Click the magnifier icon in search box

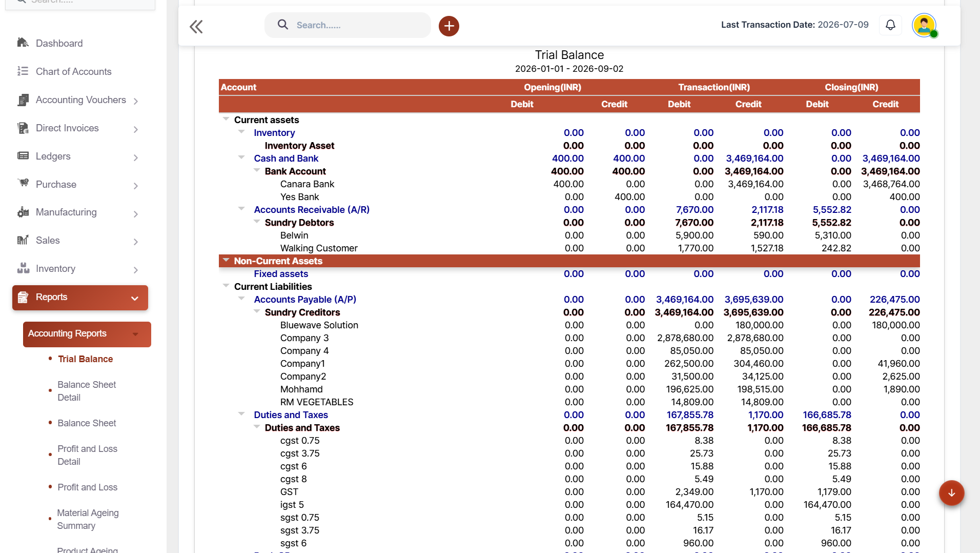pos(282,25)
